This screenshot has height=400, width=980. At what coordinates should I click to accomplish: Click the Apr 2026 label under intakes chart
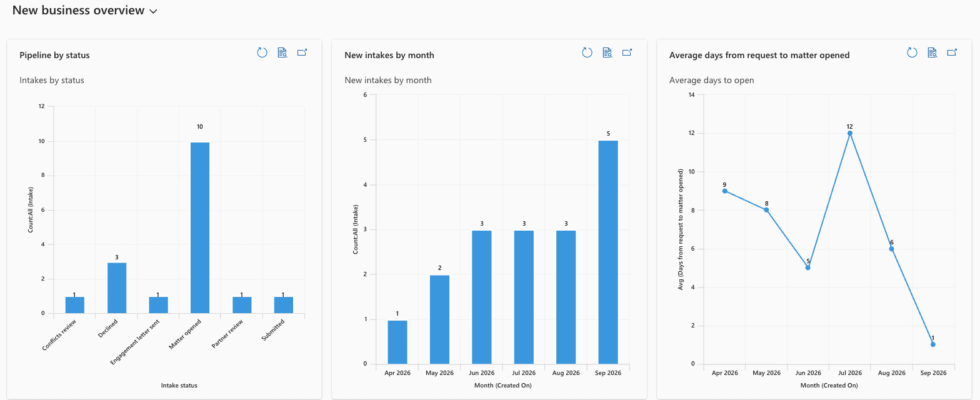pos(397,373)
